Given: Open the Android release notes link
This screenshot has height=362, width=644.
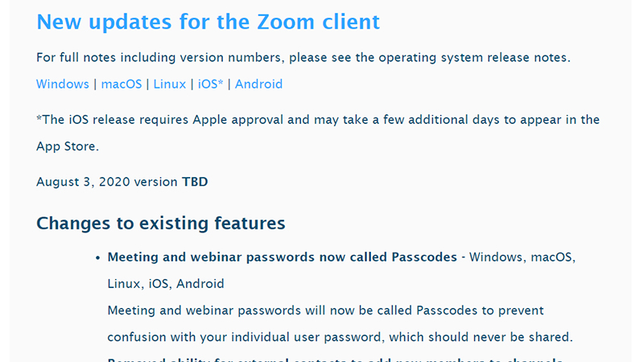Looking at the screenshot, I should 258,84.
